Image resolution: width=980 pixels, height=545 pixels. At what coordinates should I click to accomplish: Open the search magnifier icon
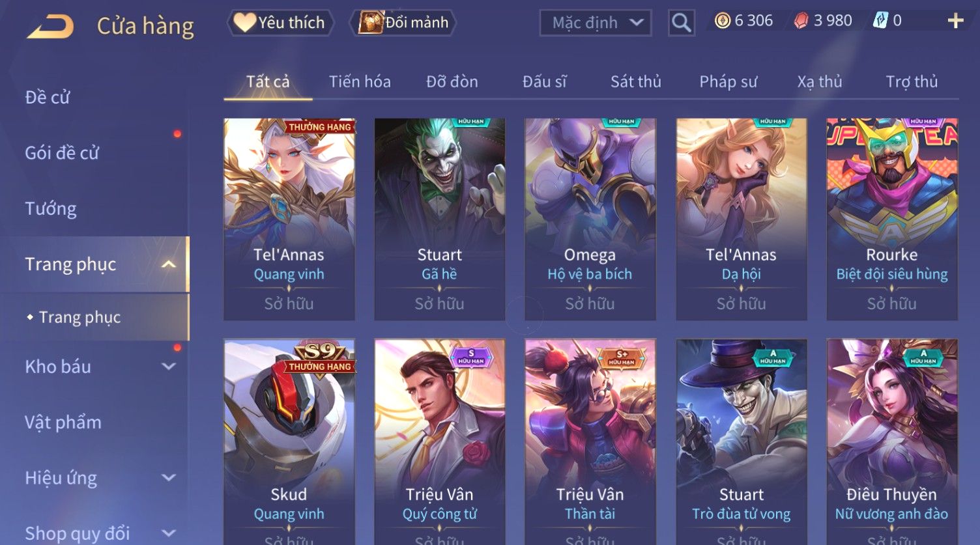pos(681,23)
